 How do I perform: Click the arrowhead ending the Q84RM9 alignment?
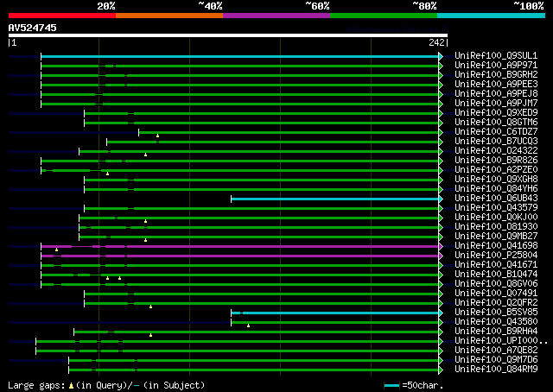point(441,370)
